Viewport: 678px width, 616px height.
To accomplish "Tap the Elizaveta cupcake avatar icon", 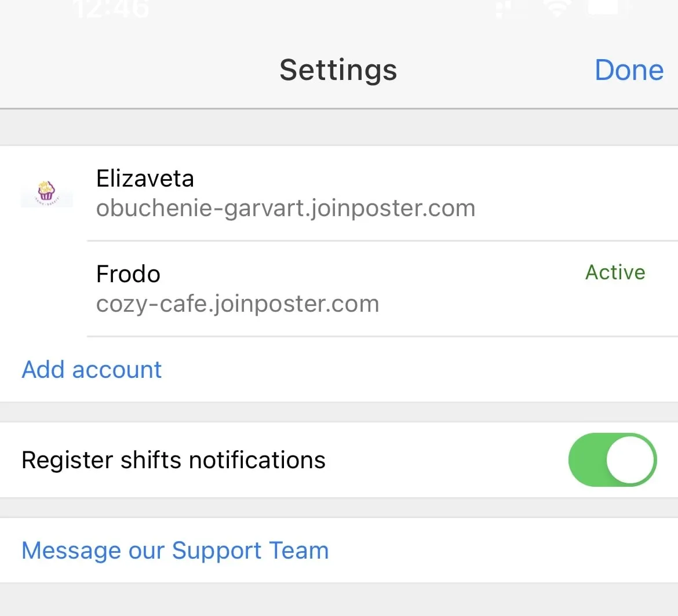I will tap(46, 192).
